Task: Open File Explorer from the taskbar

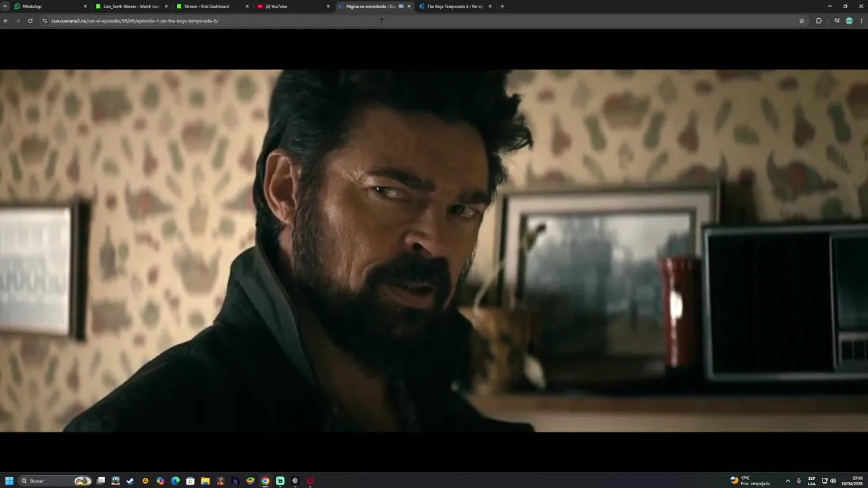Action: click(x=205, y=481)
